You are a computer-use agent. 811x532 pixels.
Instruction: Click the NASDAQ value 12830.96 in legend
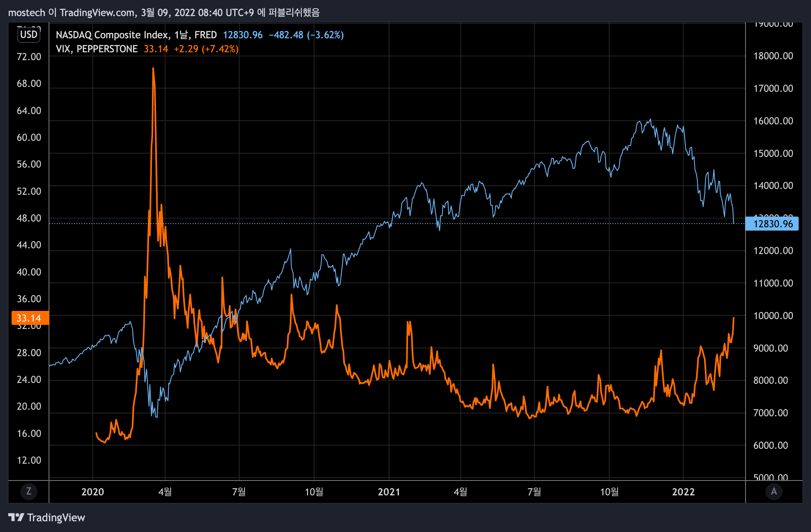click(242, 35)
